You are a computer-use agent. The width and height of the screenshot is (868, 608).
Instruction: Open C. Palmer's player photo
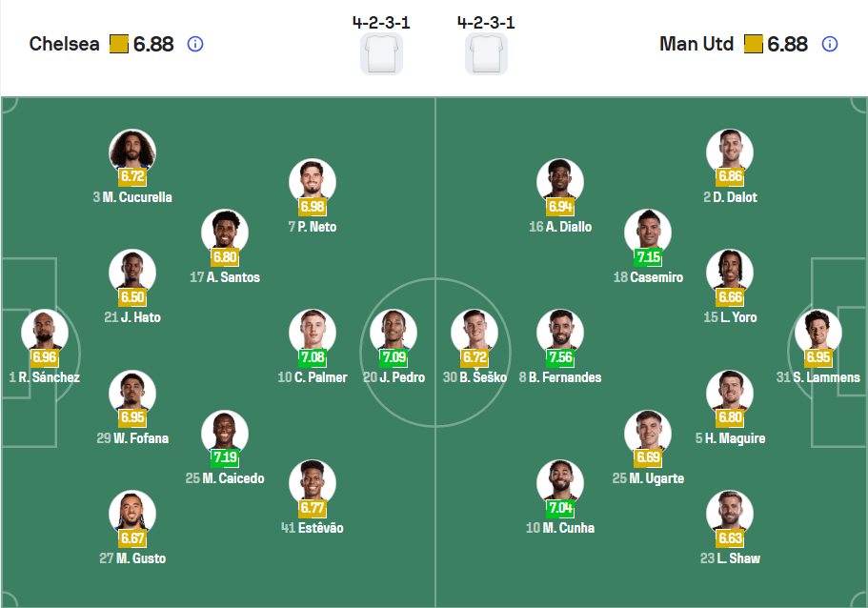[x=313, y=332]
